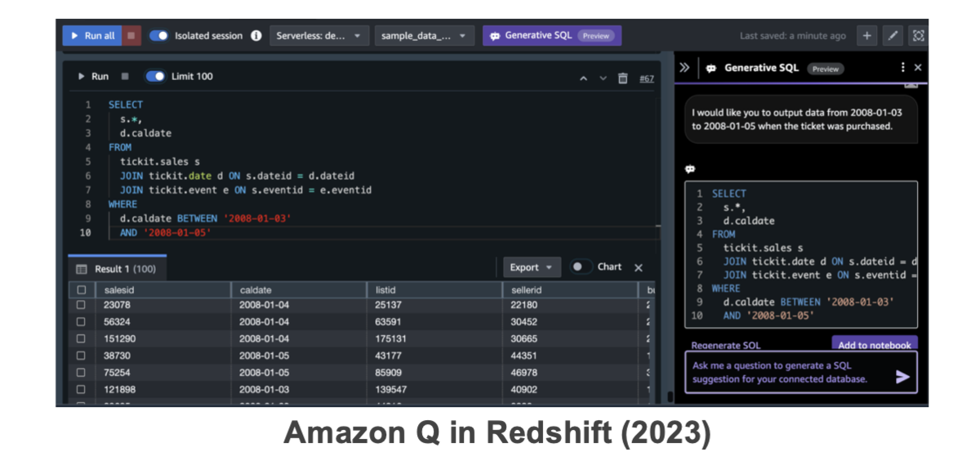
Task: Click the pencil edit icon
Action: 893,36
